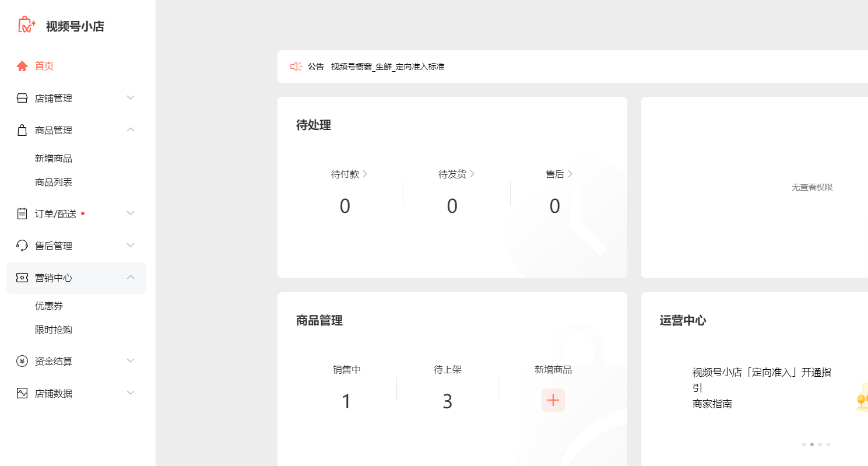Viewport: 868px width, 466px height.
Task: Select the 资金结算 menu label
Action: [x=54, y=361]
